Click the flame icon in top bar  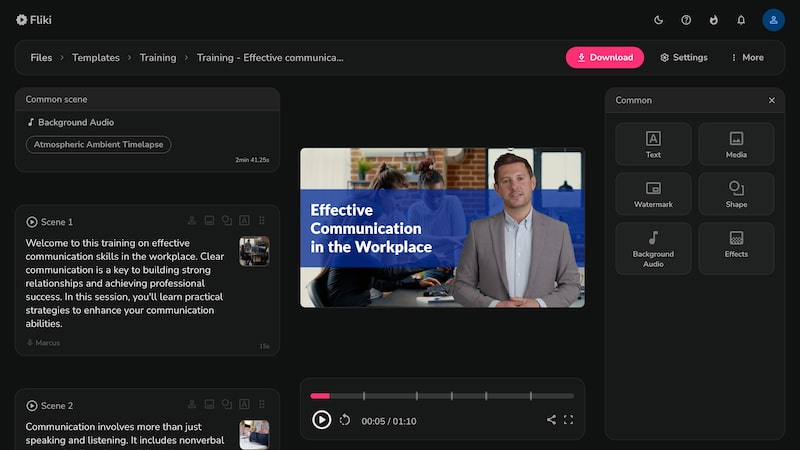[x=713, y=20]
